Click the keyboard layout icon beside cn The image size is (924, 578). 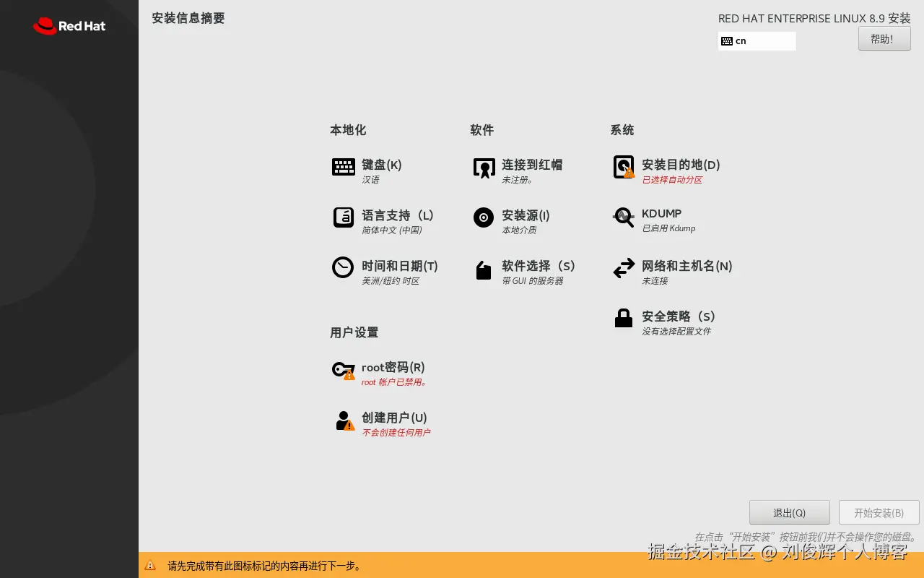tap(727, 41)
